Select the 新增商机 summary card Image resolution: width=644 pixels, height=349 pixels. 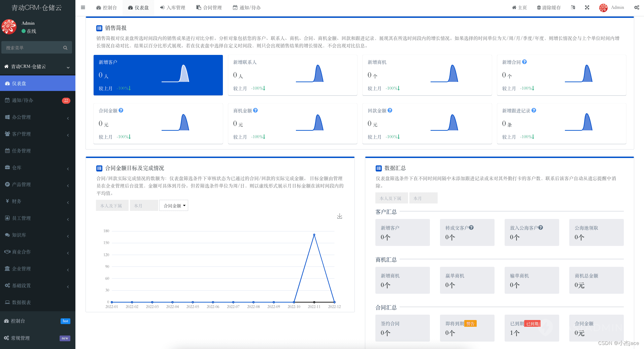(x=427, y=75)
